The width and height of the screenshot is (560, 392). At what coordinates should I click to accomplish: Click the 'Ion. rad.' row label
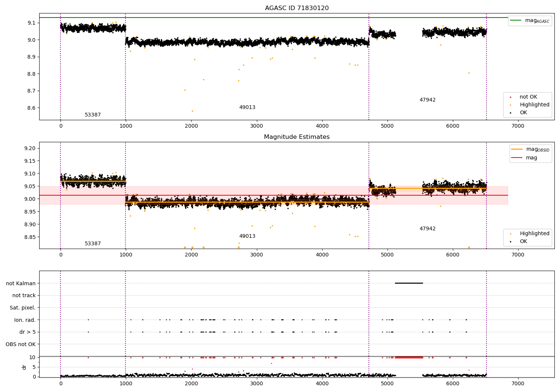pos(25,320)
